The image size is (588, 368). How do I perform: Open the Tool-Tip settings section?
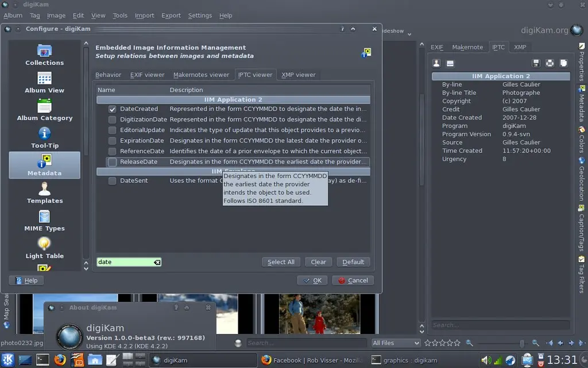[x=44, y=139]
